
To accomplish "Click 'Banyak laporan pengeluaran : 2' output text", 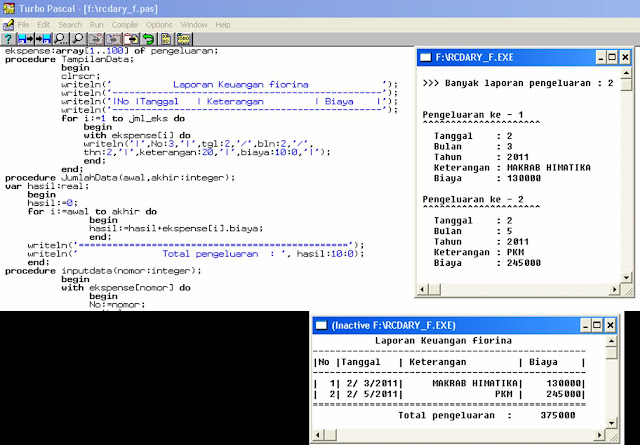I will point(529,83).
